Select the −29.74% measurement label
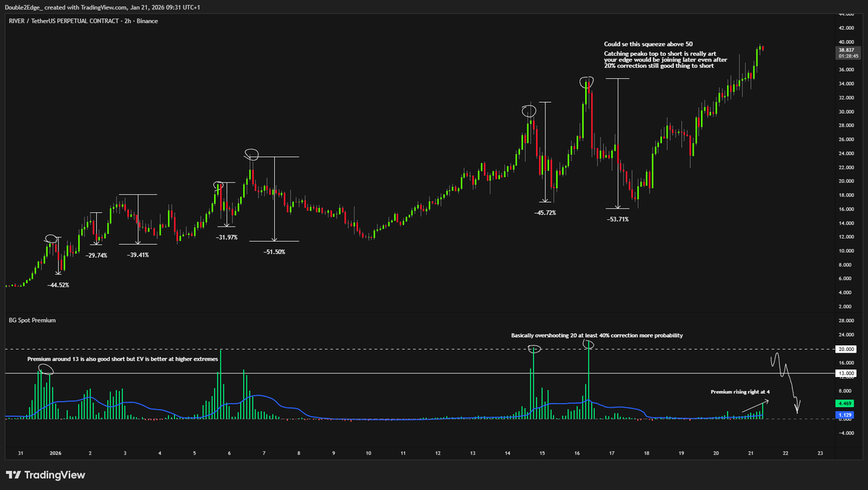 [x=96, y=255]
